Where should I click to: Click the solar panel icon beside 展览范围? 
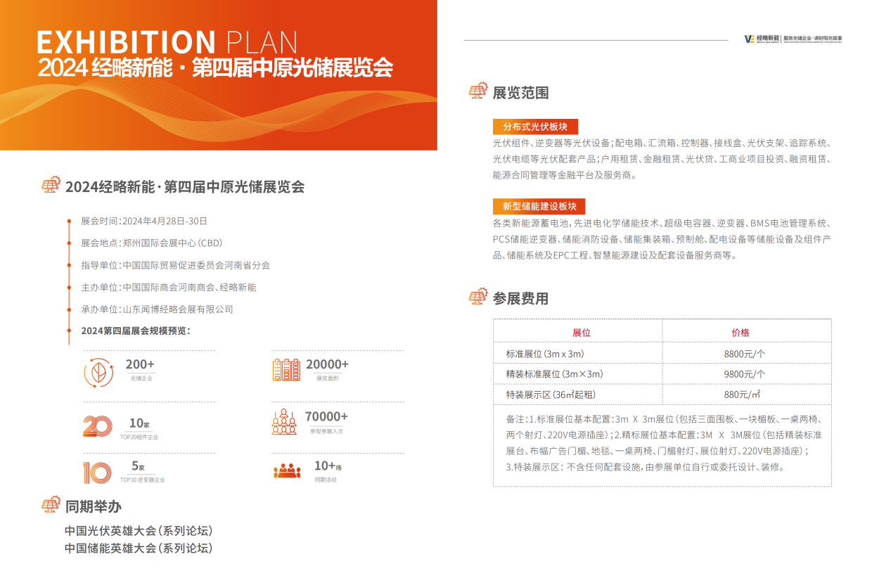478,91
